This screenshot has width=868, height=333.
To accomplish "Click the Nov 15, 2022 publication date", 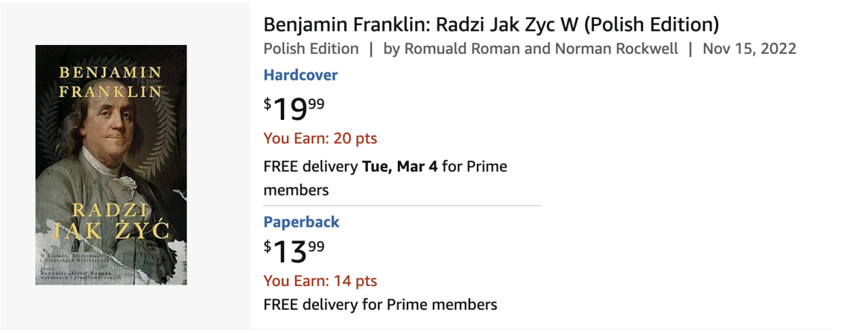I will (x=749, y=49).
